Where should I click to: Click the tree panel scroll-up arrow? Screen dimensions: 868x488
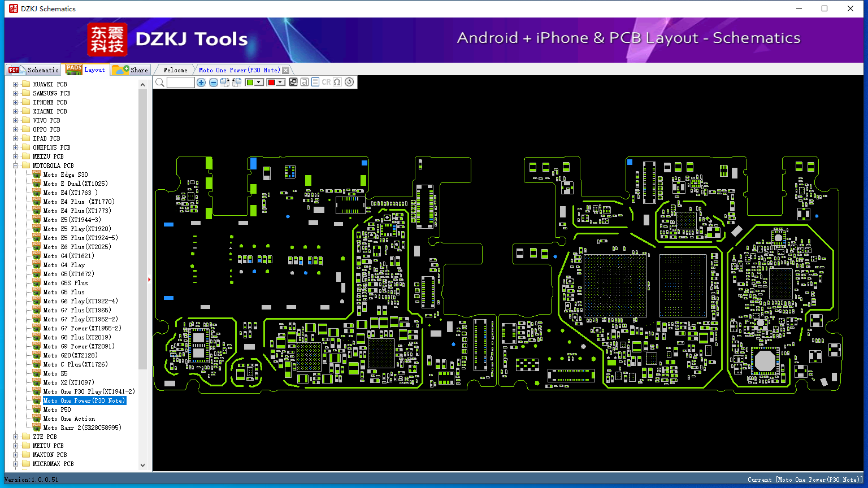142,85
